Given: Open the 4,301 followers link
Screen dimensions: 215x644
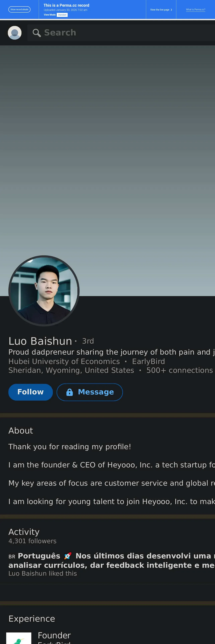Looking at the screenshot, I should pyautogui.click(x=32, y=541).
